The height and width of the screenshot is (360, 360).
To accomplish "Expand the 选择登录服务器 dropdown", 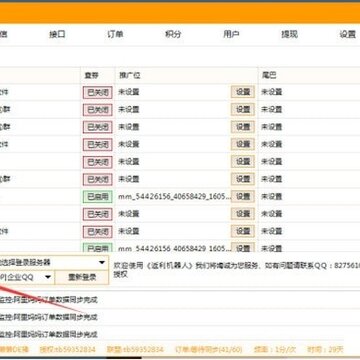I will (54, 262).
